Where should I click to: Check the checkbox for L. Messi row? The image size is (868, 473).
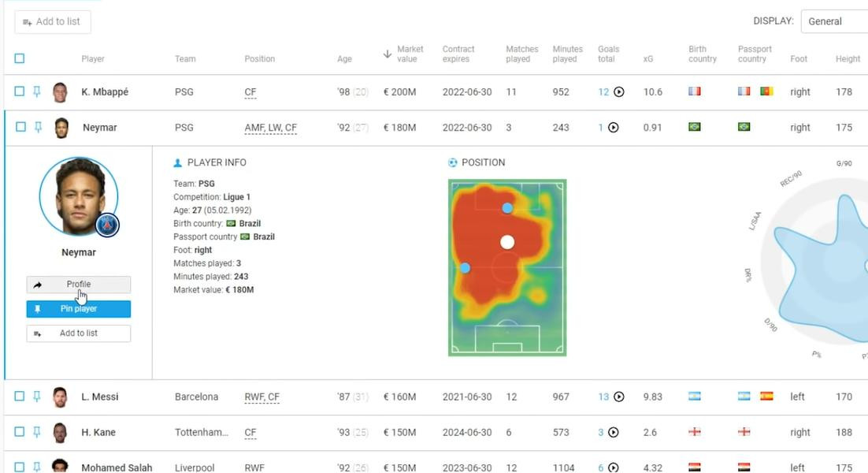click(x=20, y=396)
